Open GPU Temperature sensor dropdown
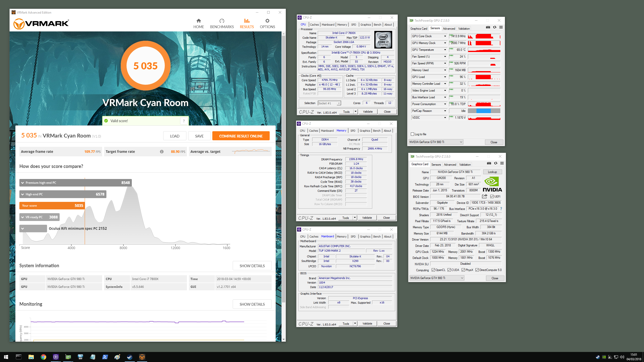Viewport: 644px width, 362px height. click(x=445, y=50)
